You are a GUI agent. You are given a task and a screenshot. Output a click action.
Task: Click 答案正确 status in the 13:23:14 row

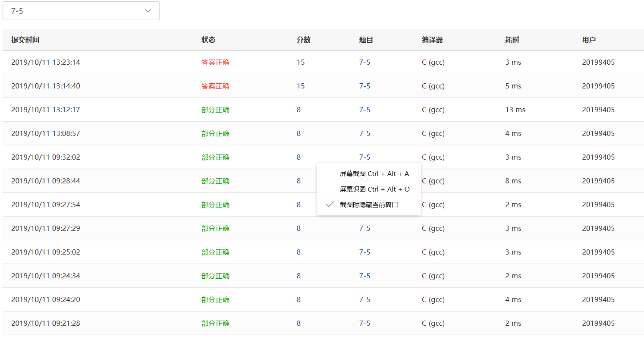215,62
